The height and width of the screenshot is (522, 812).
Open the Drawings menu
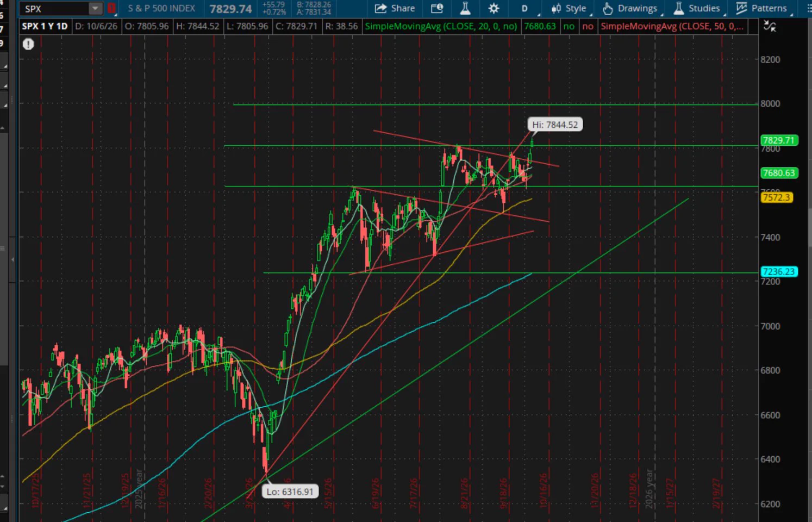(630, 8)
